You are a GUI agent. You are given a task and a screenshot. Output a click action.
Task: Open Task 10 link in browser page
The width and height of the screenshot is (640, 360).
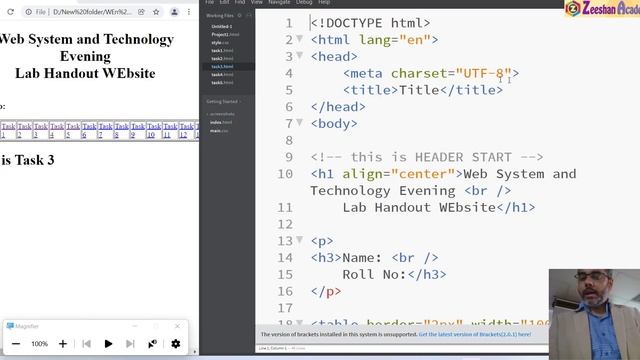coord(154,130)
